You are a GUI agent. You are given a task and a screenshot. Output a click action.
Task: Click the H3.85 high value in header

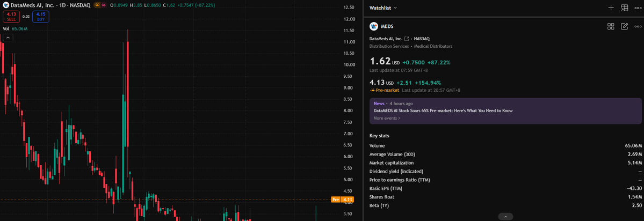(136, 5)
